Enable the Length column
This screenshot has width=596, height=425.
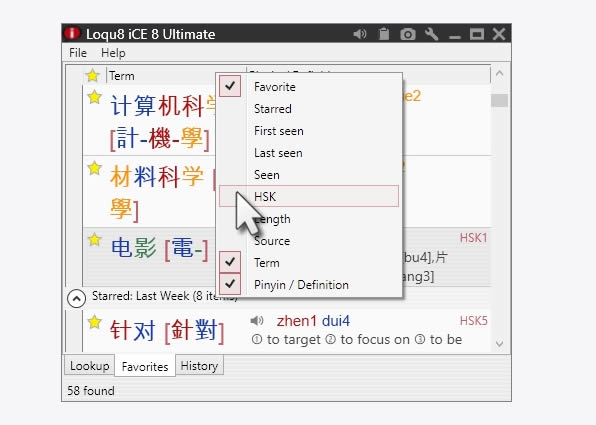[x=309, y=219]
